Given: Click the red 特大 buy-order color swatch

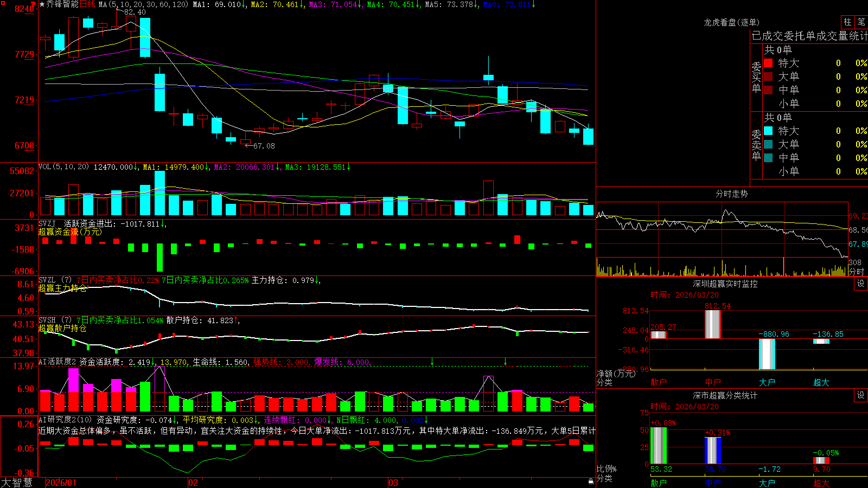Looking at the screenshot, I should coord(768,63).
